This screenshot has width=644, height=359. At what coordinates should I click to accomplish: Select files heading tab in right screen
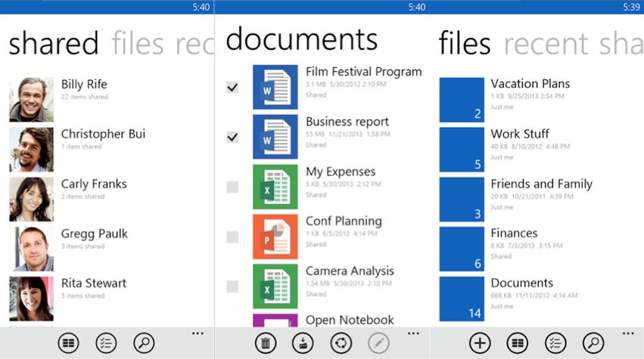(x=465, y=43)
